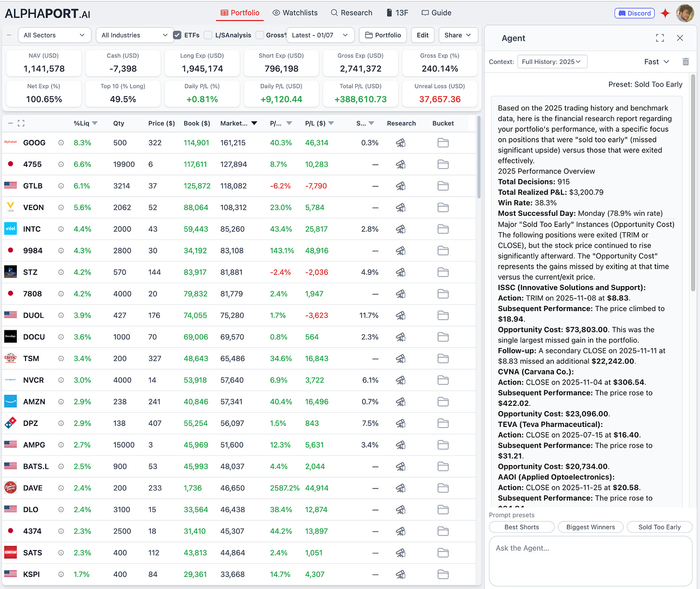
Task: Click the info icon next to VEON
Action: point(61,208)
